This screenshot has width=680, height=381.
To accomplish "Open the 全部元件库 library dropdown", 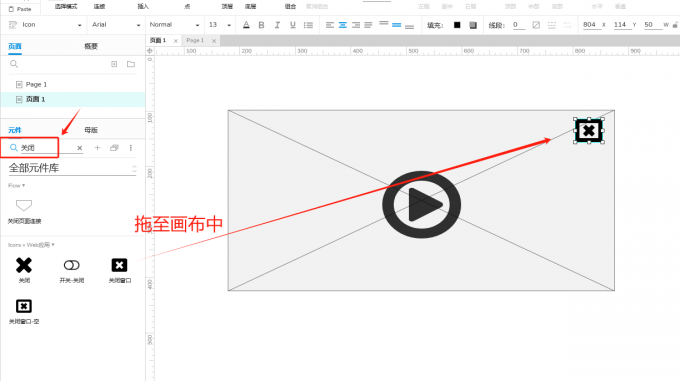I will click(x=72, y=168).
